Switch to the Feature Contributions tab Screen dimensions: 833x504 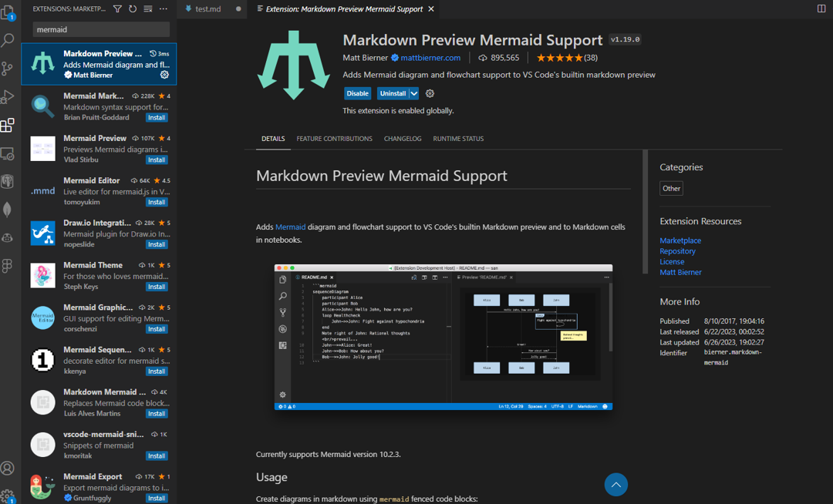[x=334, y=139]
